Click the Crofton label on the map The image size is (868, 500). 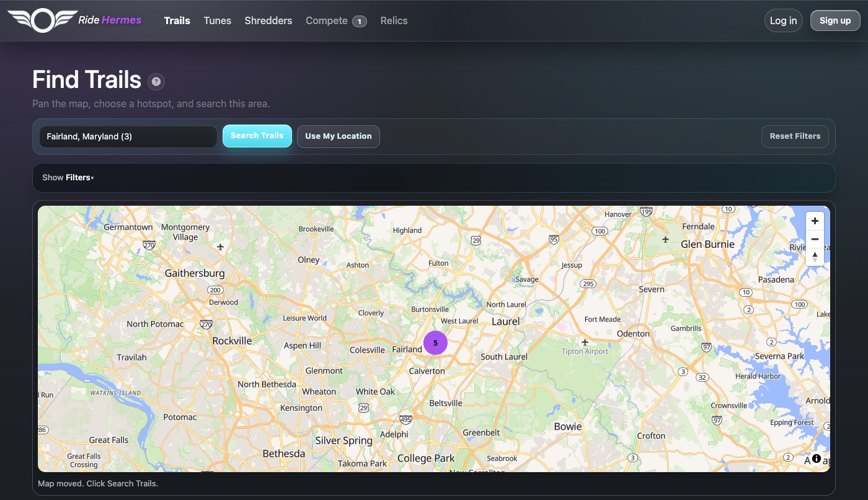tap(651, 436)
